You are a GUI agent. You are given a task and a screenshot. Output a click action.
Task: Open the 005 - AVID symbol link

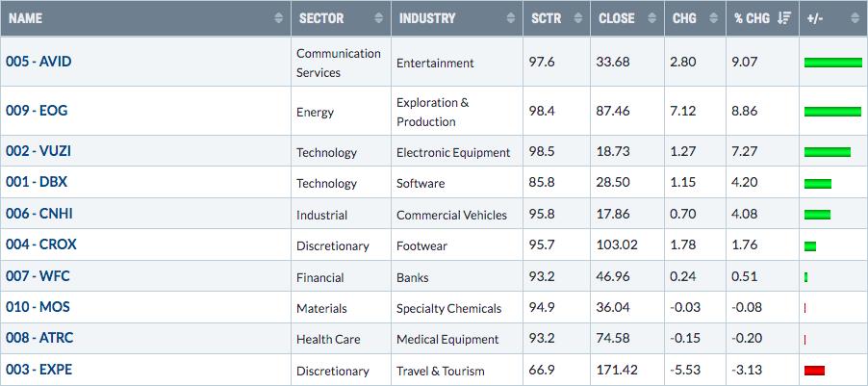click(x=38, y=62)
